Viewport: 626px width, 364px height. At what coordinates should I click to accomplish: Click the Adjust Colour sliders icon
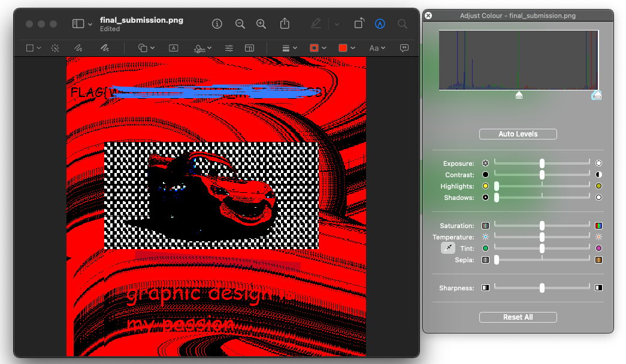229,48
